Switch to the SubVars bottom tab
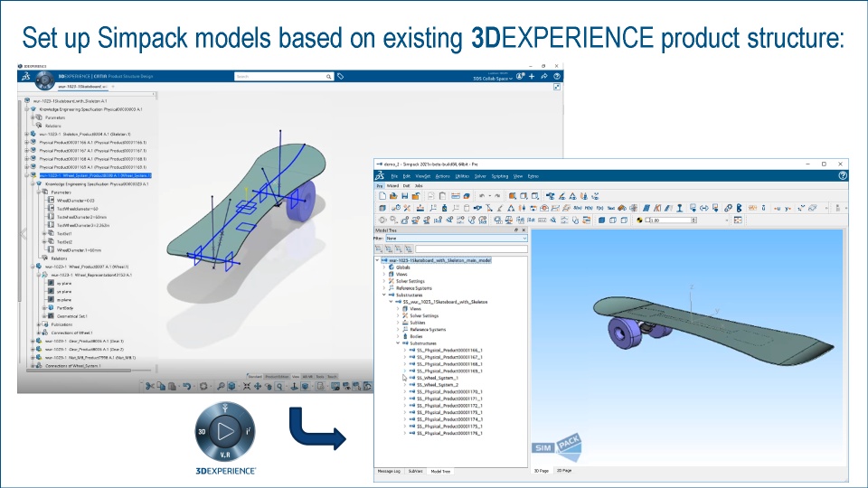The width and height of the screenshot is (868, 488). pyautogui.click(x=415, y=472)
